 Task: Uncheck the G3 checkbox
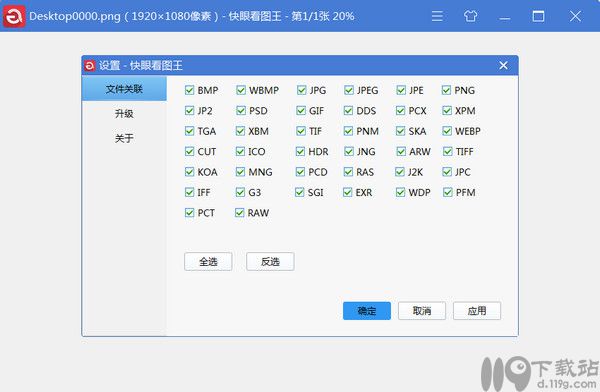coord(240,192)
